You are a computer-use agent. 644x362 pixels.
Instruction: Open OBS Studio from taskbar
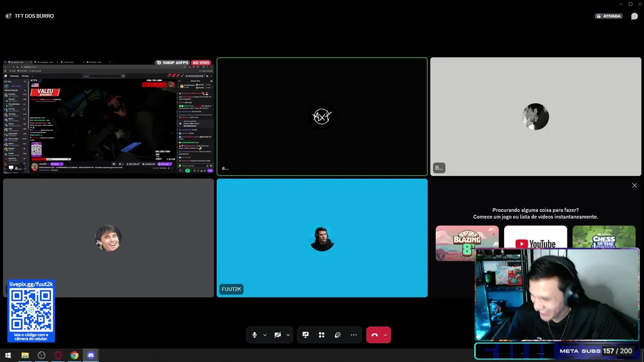(41, 355)
